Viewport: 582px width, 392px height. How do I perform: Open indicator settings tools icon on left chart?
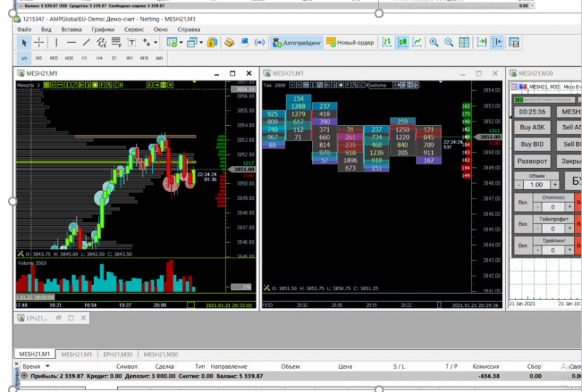[x=20, y=254]
